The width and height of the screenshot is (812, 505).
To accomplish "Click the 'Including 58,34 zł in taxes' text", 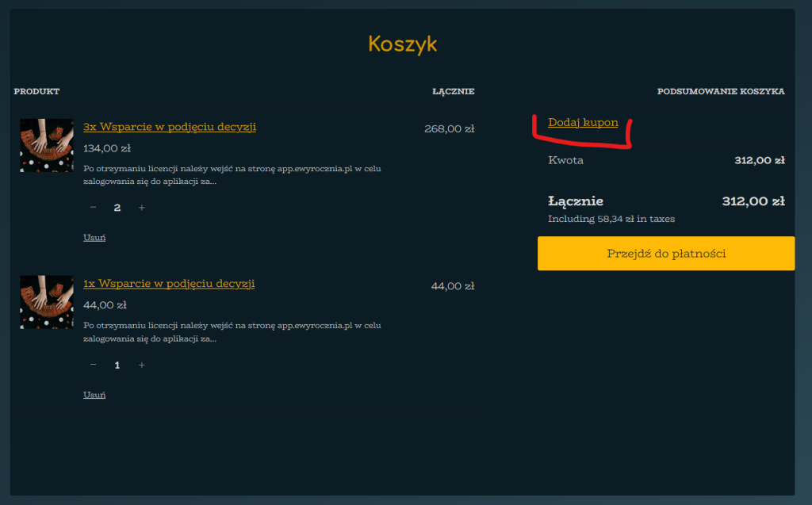I will coord(611,219).
